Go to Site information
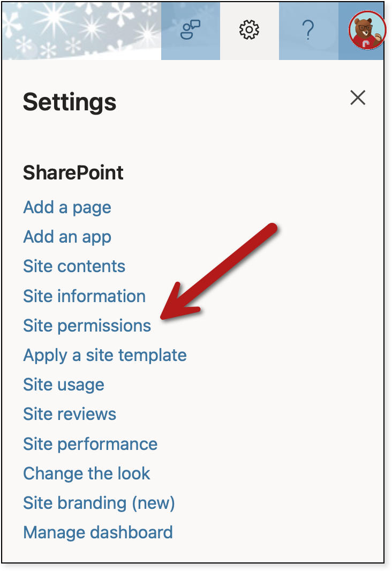 84,296
